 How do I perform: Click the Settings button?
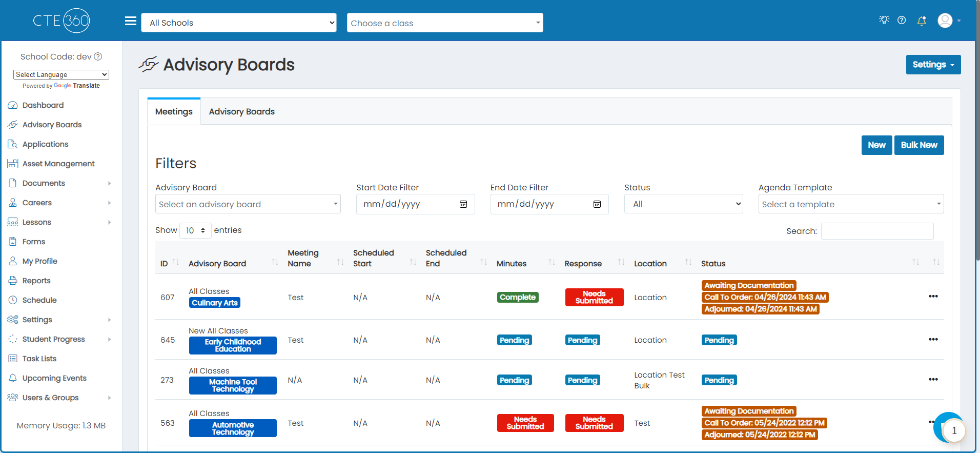click(933, 65)
